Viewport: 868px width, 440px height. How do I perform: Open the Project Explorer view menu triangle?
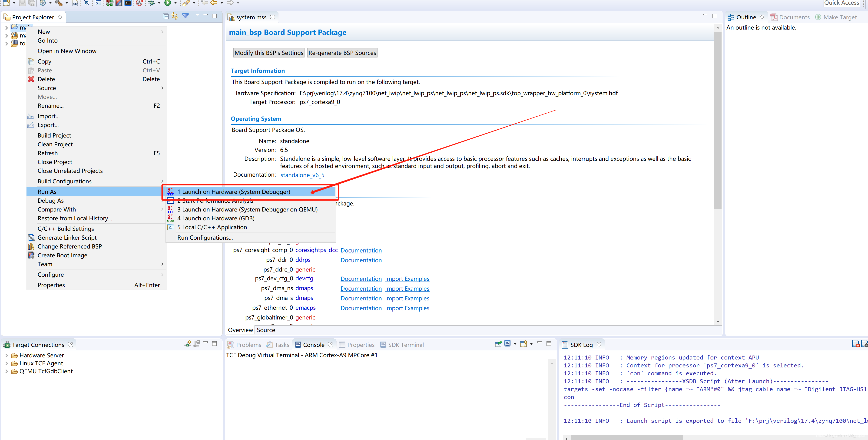[197, 15]
